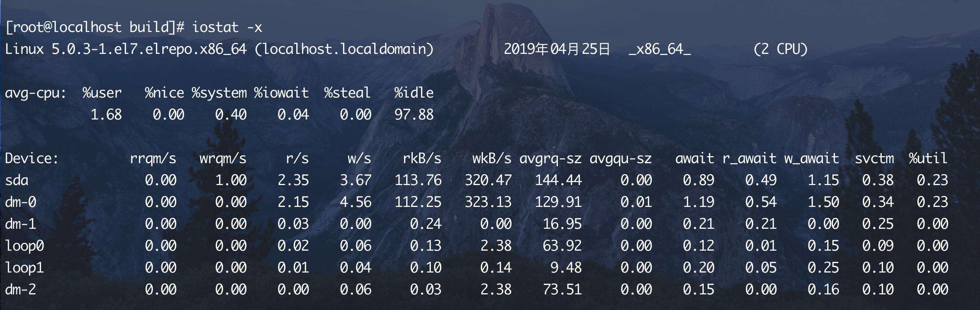Click the (localhost.localdomain) hostname
Image resolution: width=980 pixels, height=310 pixels.
[344, 49]
